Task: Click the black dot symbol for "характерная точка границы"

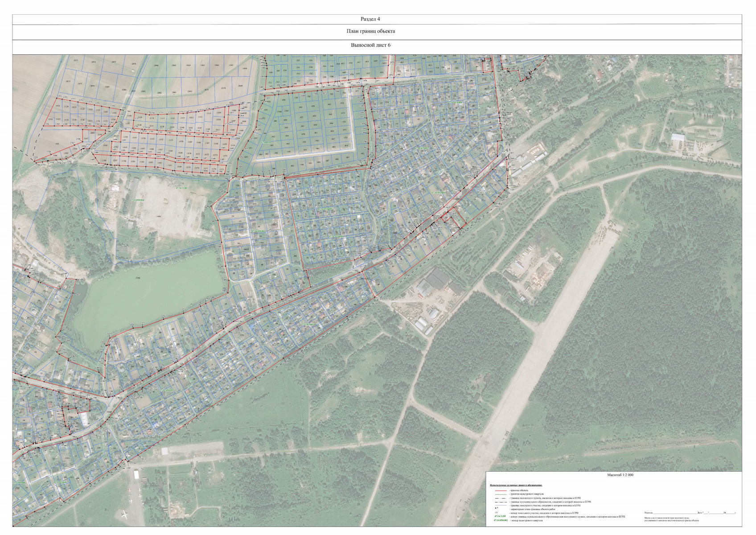Action: point(496,508)
